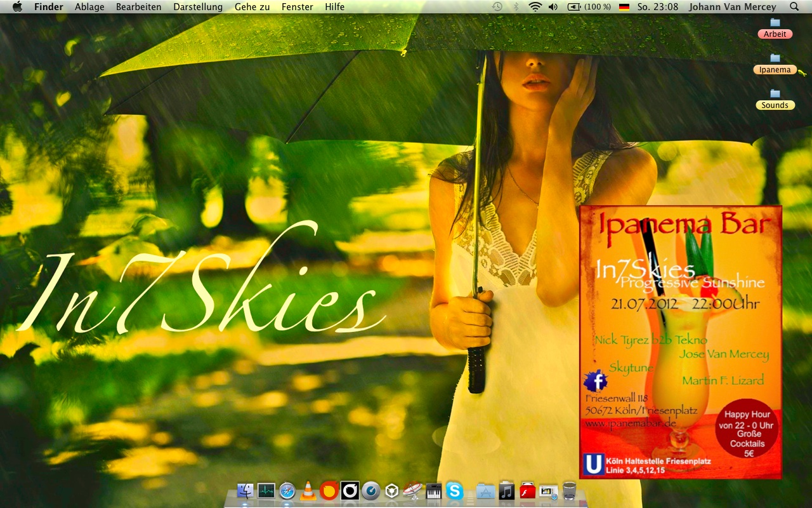This screenshot has width=812, height=508.
Task: Open the Ablage menu
Action: [x=89, y=7]
